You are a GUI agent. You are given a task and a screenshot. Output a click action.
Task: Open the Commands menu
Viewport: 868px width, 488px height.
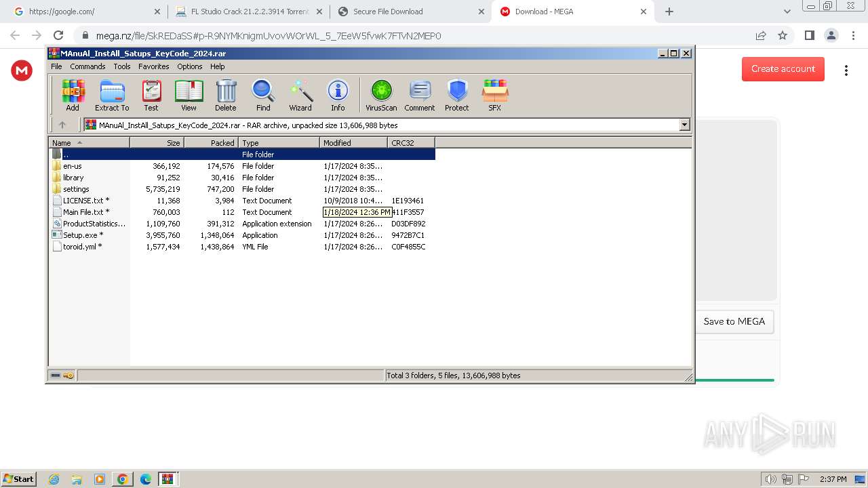(x=87, y=66)
